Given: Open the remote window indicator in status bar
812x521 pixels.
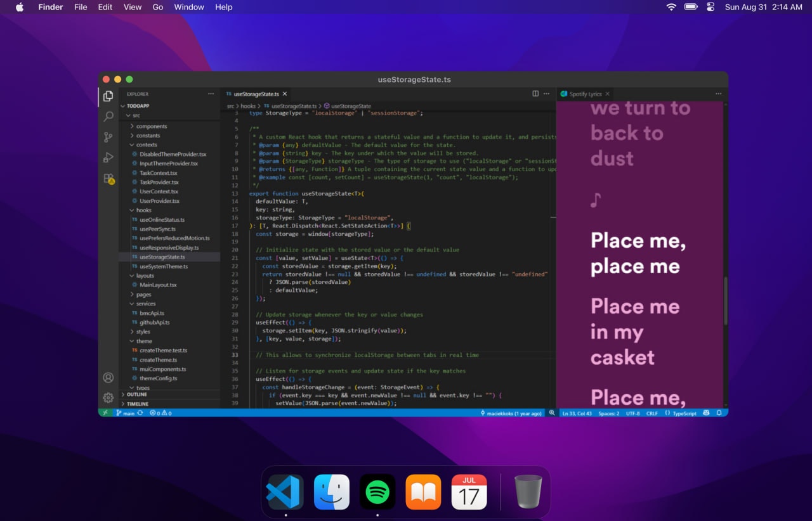Looking at the screenshot, I should point(105,413).
